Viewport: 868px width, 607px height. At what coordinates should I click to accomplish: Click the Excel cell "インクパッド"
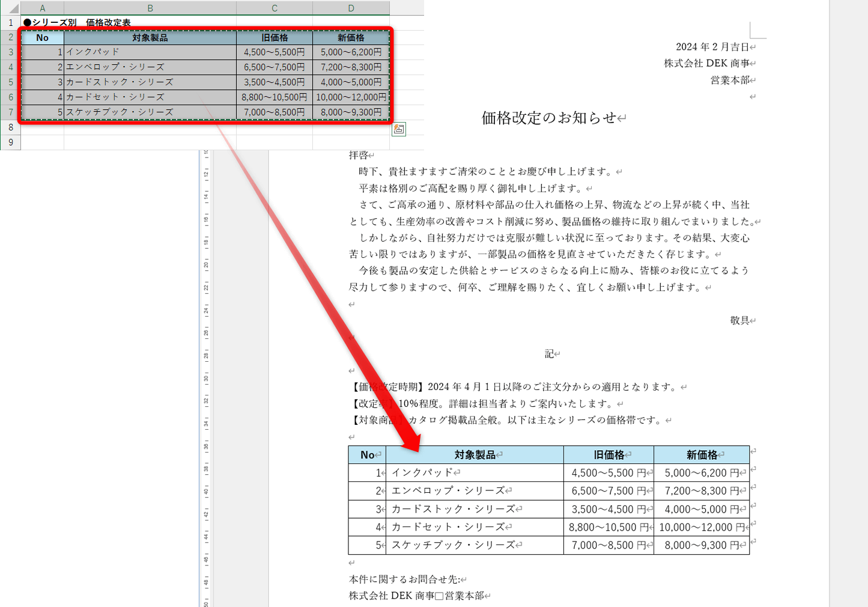click(x=150, y=52)
